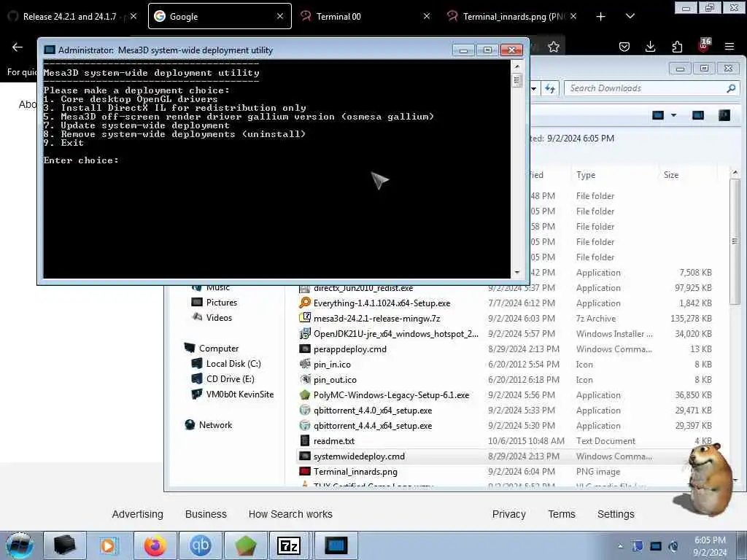
Task: Click the Explorer refresh button
Action: coord(550,88)
